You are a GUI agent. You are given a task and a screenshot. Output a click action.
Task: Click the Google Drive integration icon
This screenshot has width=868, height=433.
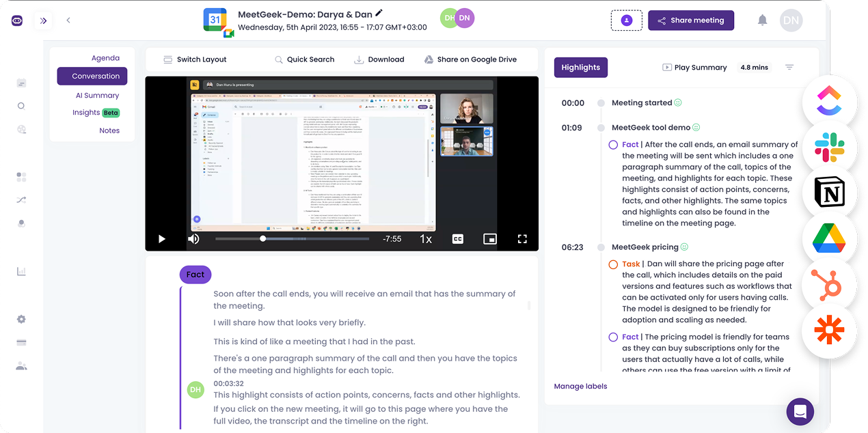[x=829, y=239]
